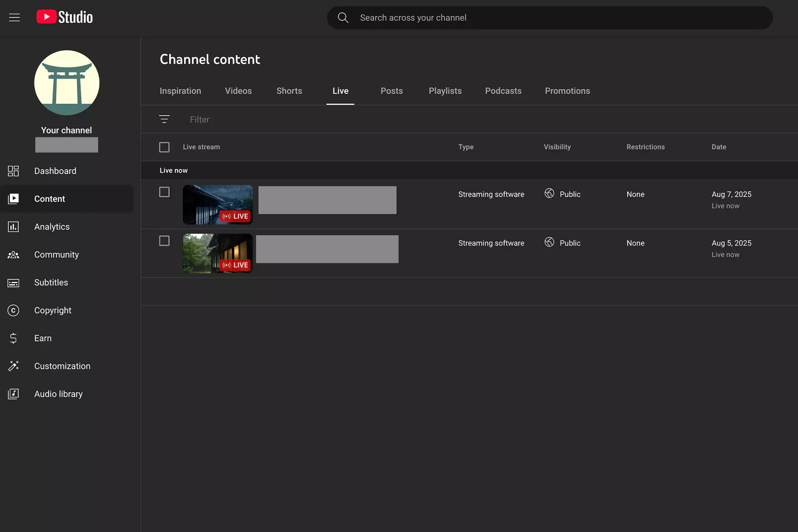
Task: Click the Community people icon
Action: (x=13, y=255)
